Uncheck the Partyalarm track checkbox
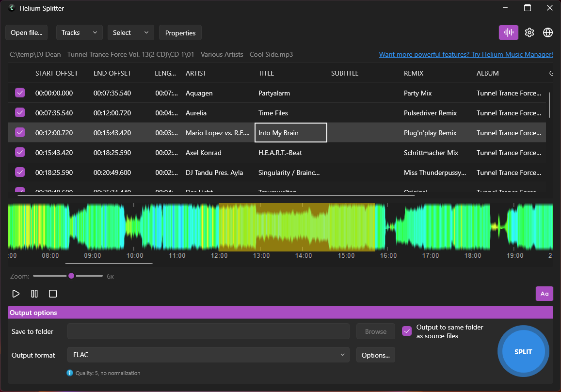The image size is (561, 392). (20, 93)
